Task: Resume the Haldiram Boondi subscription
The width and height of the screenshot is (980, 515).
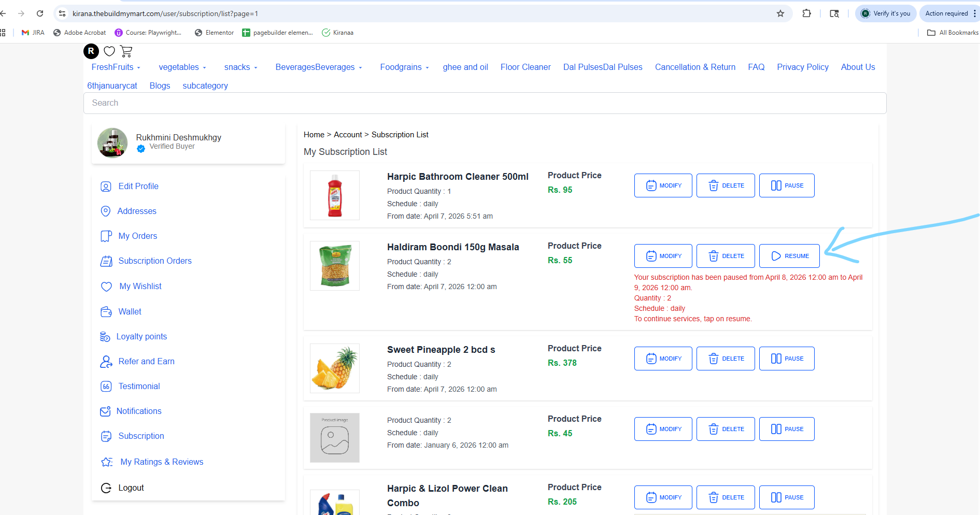Action: point(789,256)
